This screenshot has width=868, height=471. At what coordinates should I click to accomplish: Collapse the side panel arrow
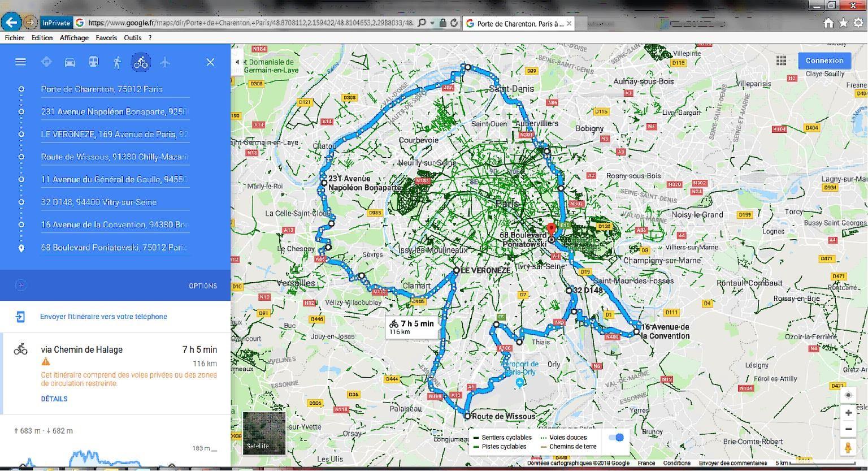point(237,62)
